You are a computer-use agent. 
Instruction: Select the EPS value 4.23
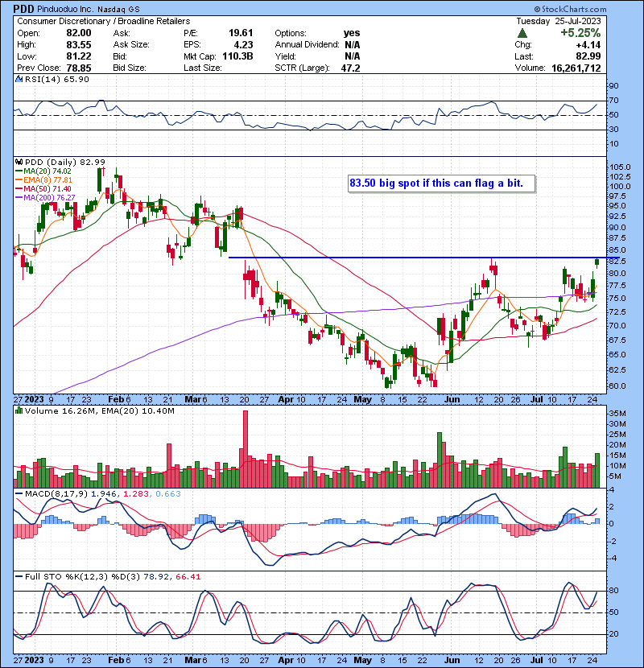tap(243, 45)
